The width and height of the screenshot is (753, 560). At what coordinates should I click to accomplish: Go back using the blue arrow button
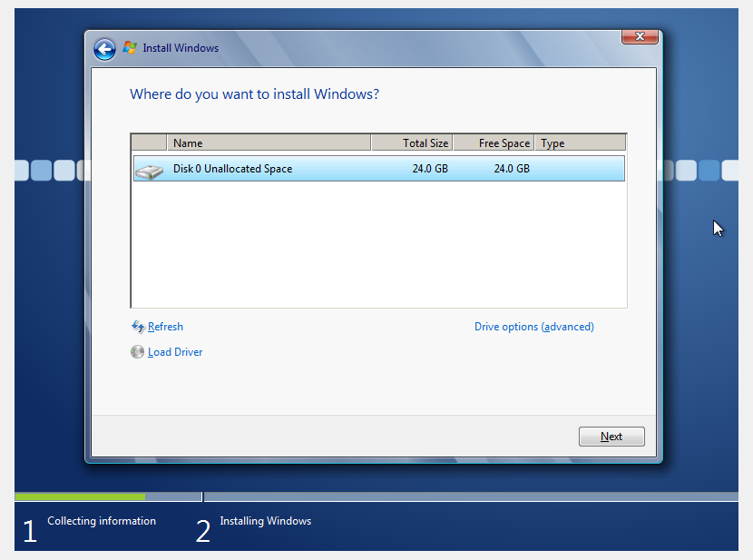pyautogui.click(x=104, y=49)
